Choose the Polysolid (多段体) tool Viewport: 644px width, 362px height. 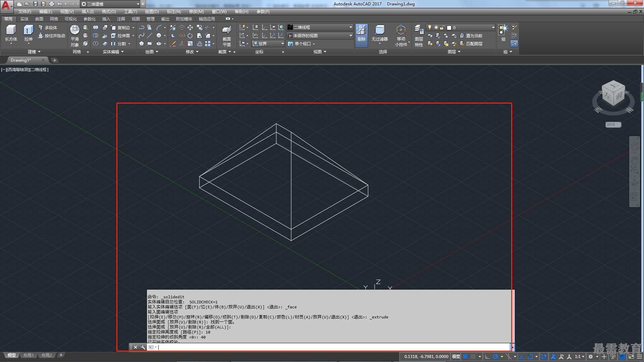click(x=48, y=27)
